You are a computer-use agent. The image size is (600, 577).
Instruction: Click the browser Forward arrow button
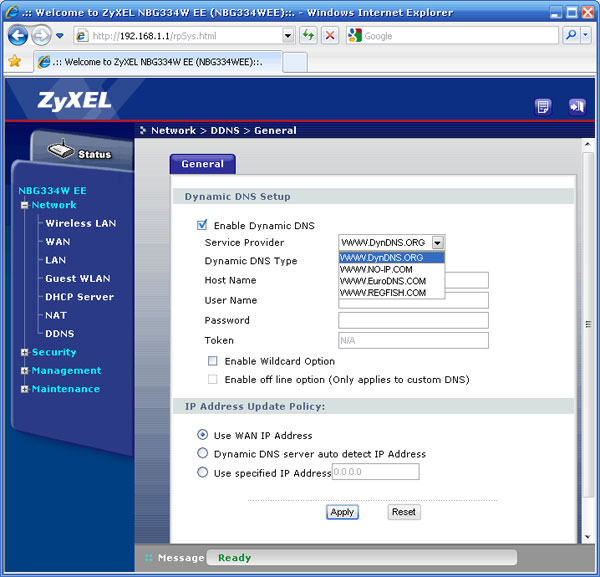coord(40,35)
